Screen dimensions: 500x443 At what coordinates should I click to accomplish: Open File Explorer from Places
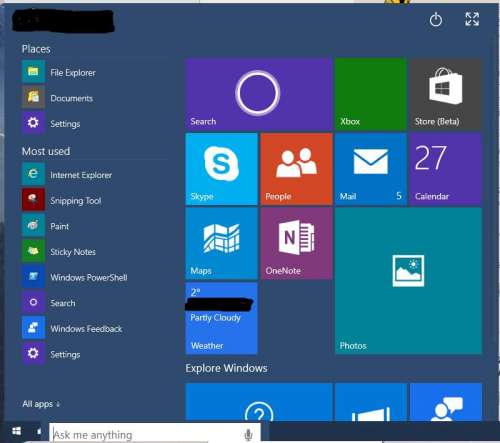(x=59, y=72)
